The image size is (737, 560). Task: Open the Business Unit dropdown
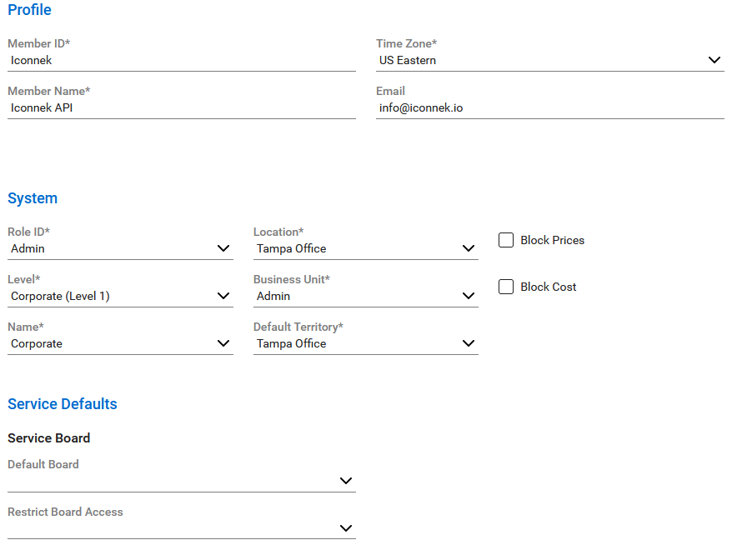click(x=365, y=296)
